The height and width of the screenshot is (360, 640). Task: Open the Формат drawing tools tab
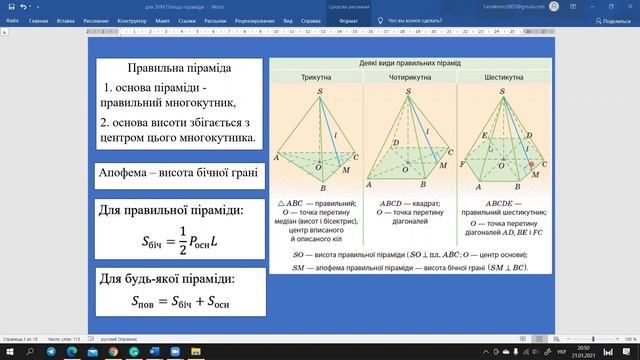[348, 20]
